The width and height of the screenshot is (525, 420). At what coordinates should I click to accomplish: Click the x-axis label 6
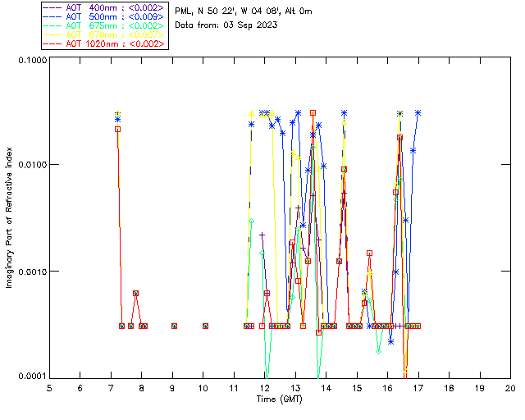click(80, 388)
